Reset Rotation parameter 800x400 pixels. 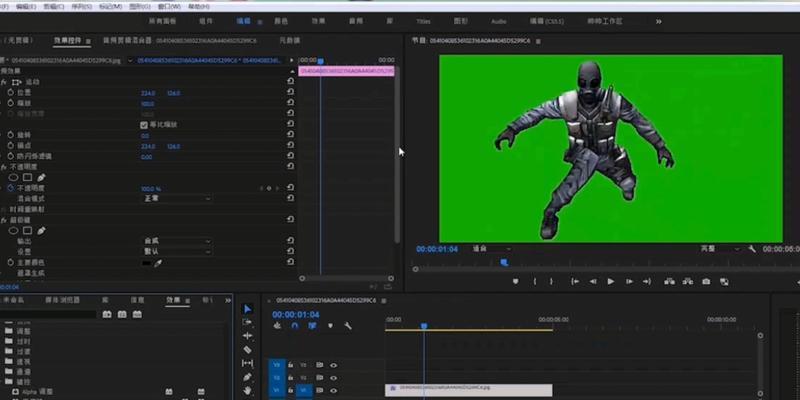pyautogui.click(x=290, y=135)
